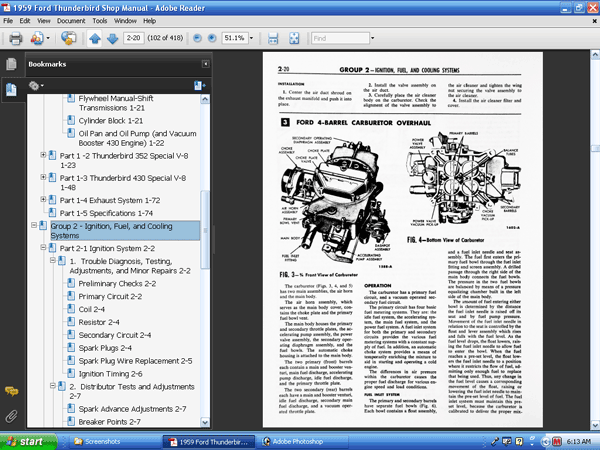This screenshot has height=450, width=600.
Task: Expand Part 1-3 Thunderbird 430 Special V-8
Action: (43, 177)
